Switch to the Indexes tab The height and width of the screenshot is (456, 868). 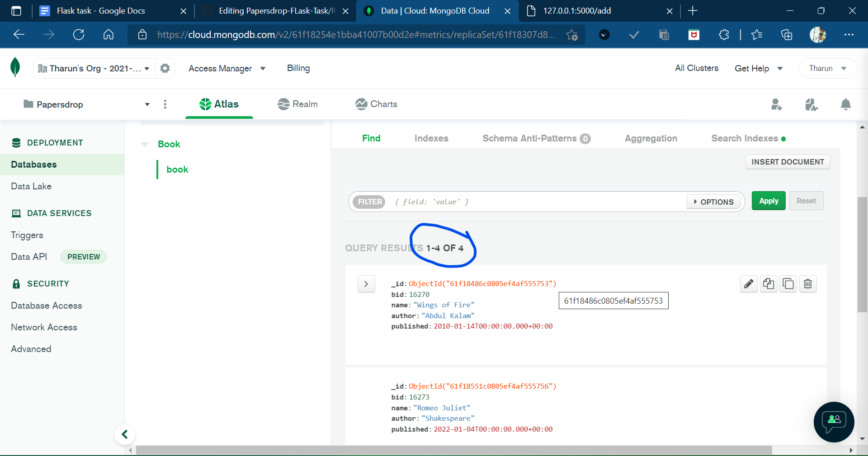tap(431, 138)
